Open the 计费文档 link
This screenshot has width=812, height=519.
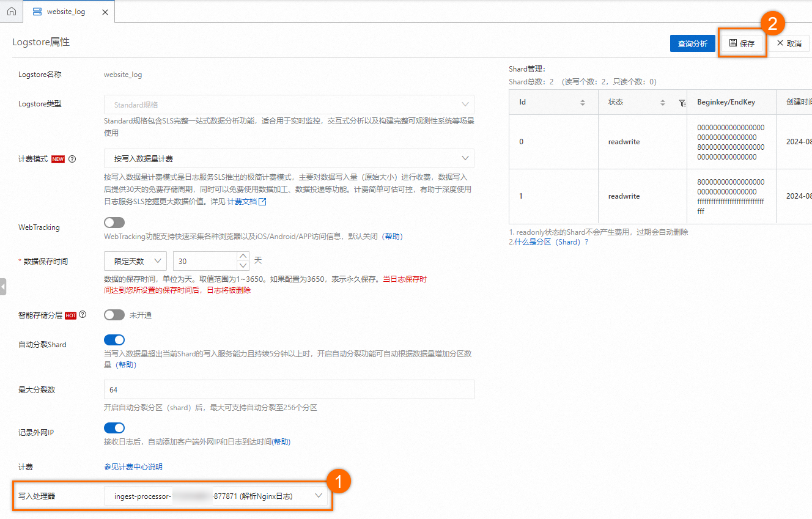[246, 202]
